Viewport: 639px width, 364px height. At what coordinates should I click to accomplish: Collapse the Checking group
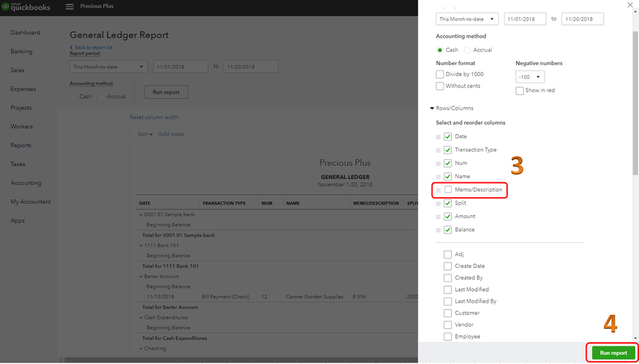141,349
